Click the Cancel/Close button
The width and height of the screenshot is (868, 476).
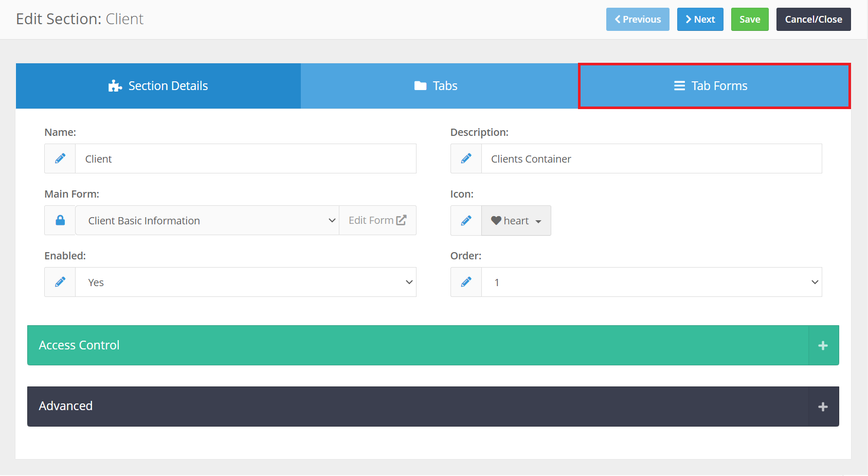(813, 20)
